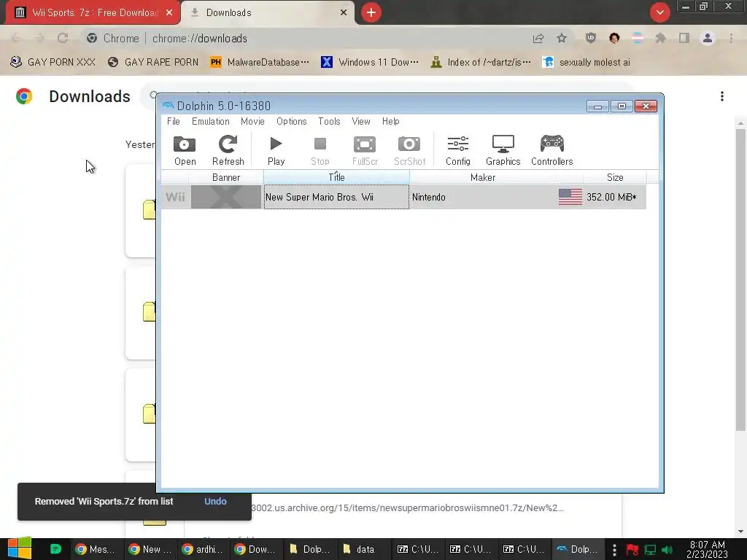The width and height of the screenshot is (747, 560).
Task: Open a game file in Dolphin
Action: coord(185,150)
